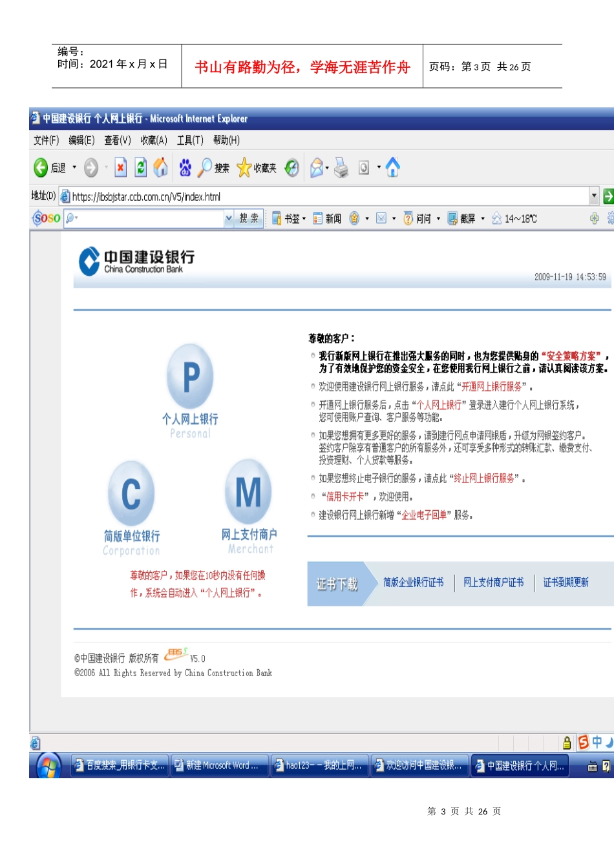The width and height of the screenshot is (614, 868).
Task: Click the corporate banking C circle icon
Action: (131, 493)
